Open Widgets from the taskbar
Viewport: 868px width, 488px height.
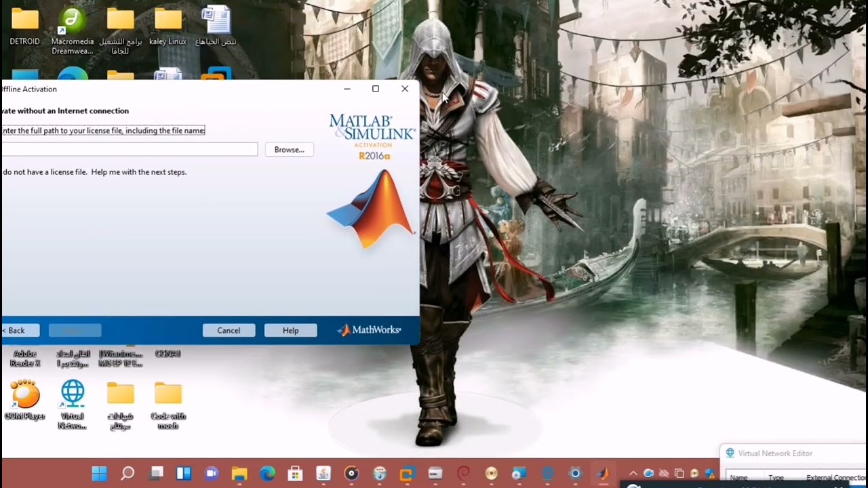[x=184, y=473]
